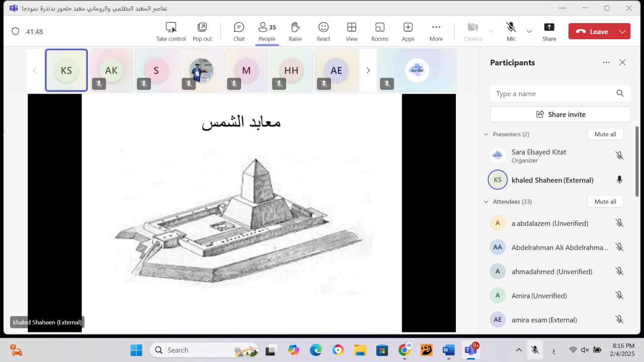Open the React emoji menu
This screenshot has width=644, height=362.
[324, 32]
